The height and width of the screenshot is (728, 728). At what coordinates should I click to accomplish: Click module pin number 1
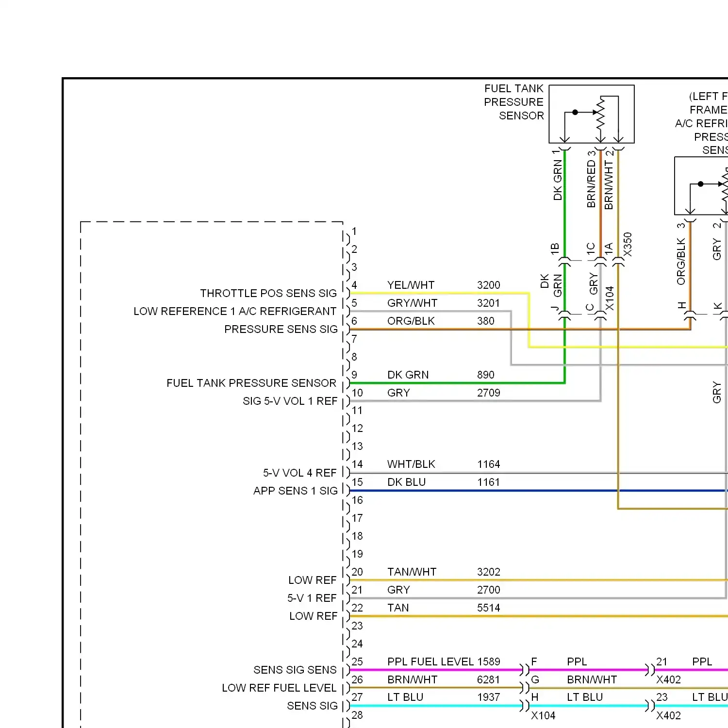[354, 231]
